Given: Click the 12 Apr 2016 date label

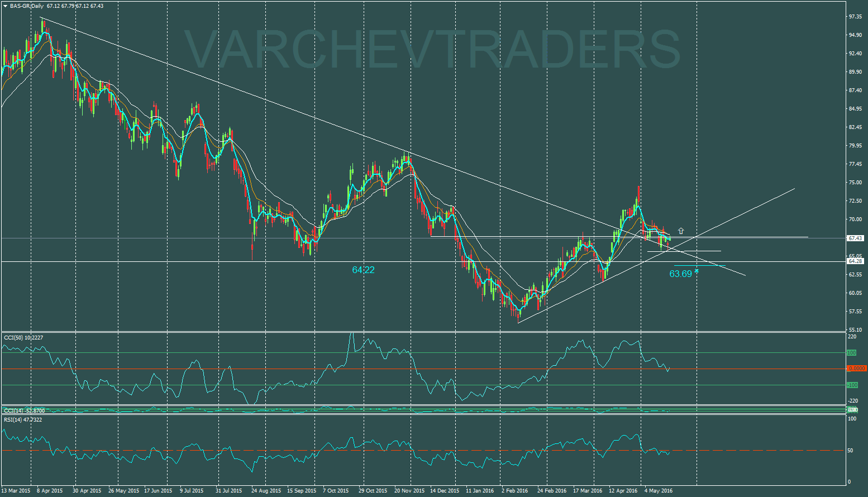Looking at the screenshot, I should tap(623, 491).
